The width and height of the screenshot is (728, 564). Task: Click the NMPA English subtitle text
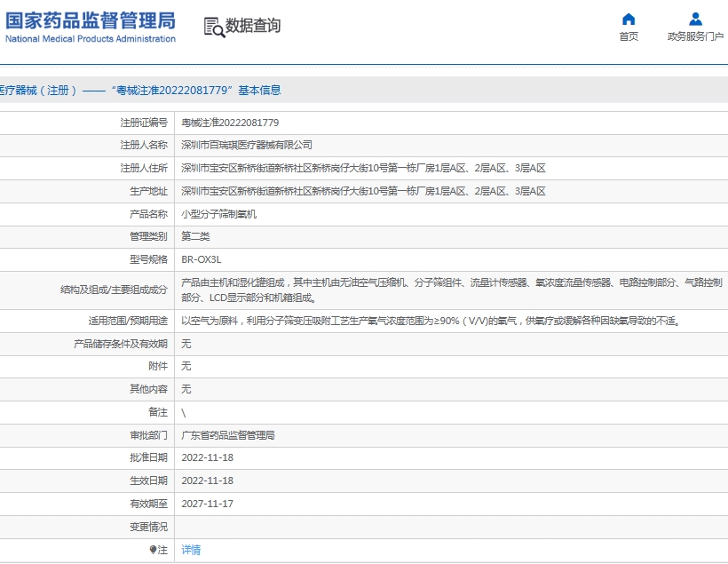pos(89,39)
